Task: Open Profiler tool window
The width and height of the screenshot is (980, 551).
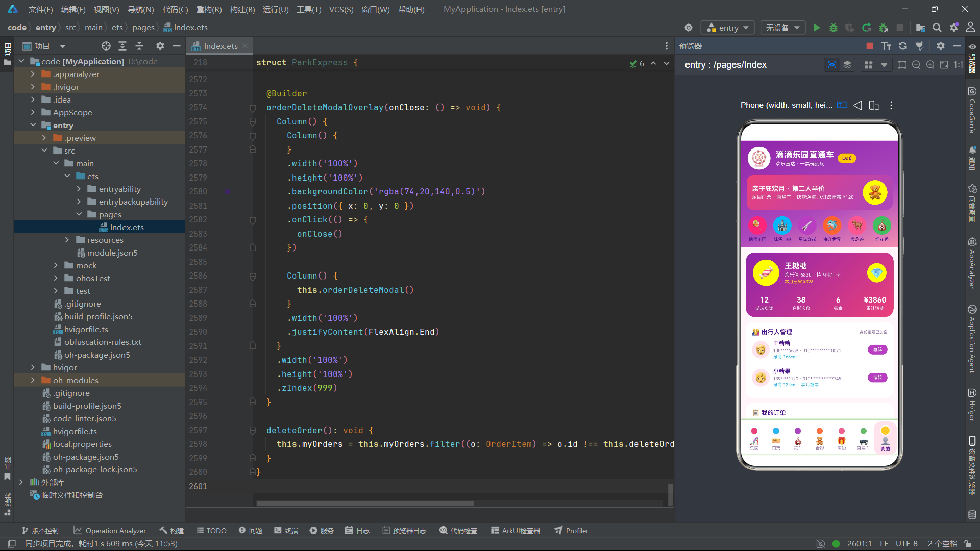Action: pyautogui.click(x=571, y=531)
